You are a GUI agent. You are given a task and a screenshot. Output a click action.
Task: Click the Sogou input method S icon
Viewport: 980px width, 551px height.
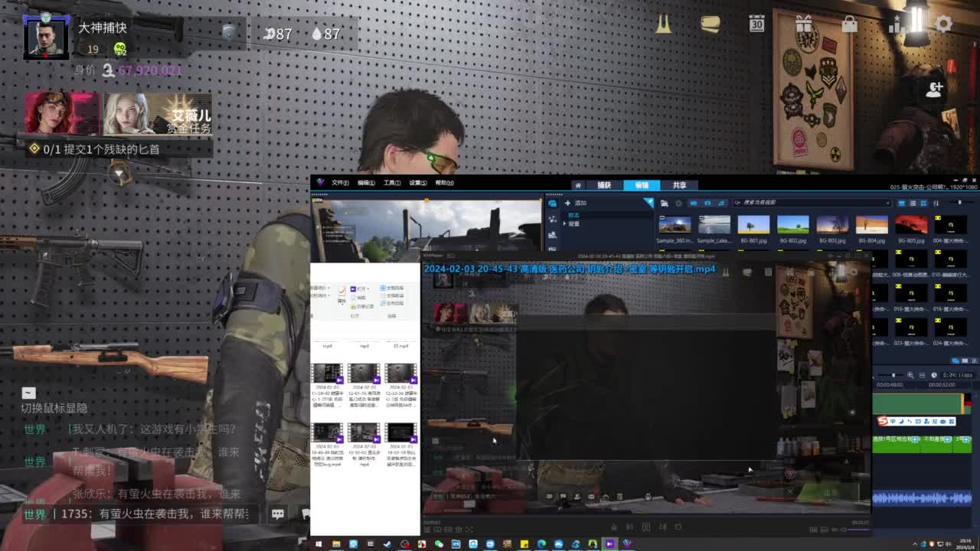point(882,421)
